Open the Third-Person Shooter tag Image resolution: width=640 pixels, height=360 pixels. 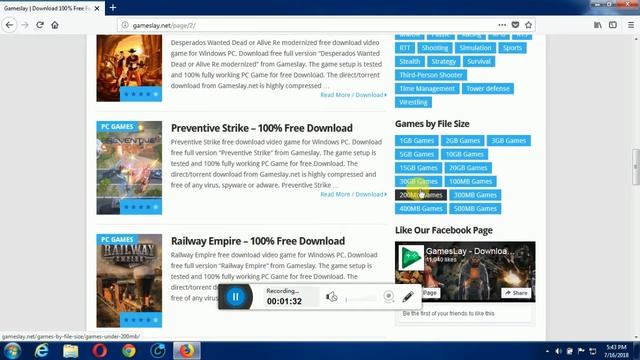click(x=431, y=75)
